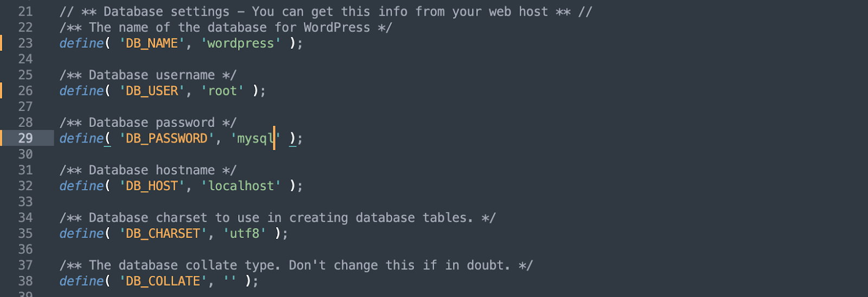Image resolution: width=868 pixels, height=297 pixels.
Task: Click line number 26 in the gutter
Action: point(25,91)
